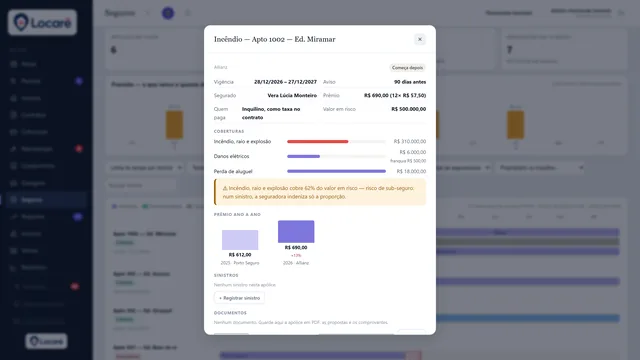
Task: Click the 'R$ 690,00' value under the chart
Action: click(x=296, y=248)
